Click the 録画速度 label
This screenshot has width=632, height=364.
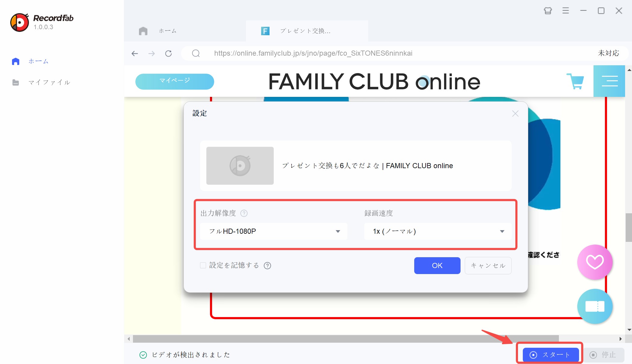(379, 213)
